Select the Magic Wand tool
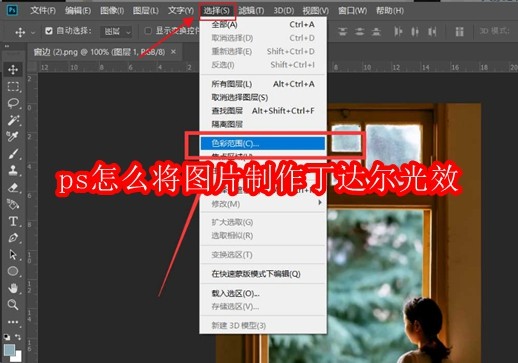The width and height of the screenshot is (518, 363). click(13, 120)
